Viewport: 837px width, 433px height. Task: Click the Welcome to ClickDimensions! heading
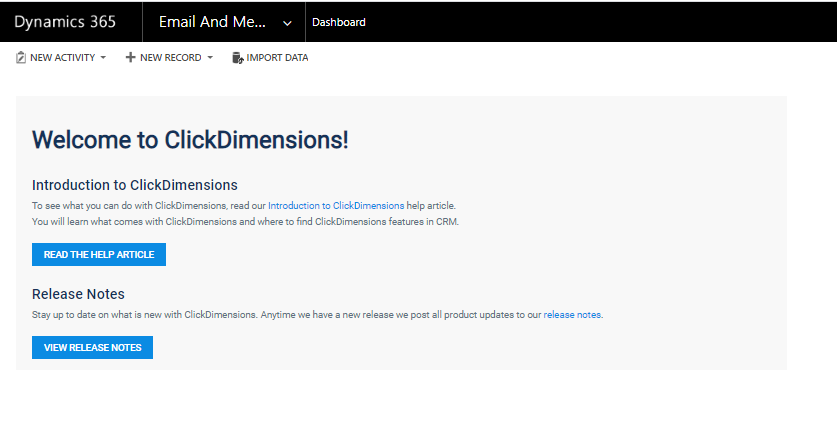[190, 140]
